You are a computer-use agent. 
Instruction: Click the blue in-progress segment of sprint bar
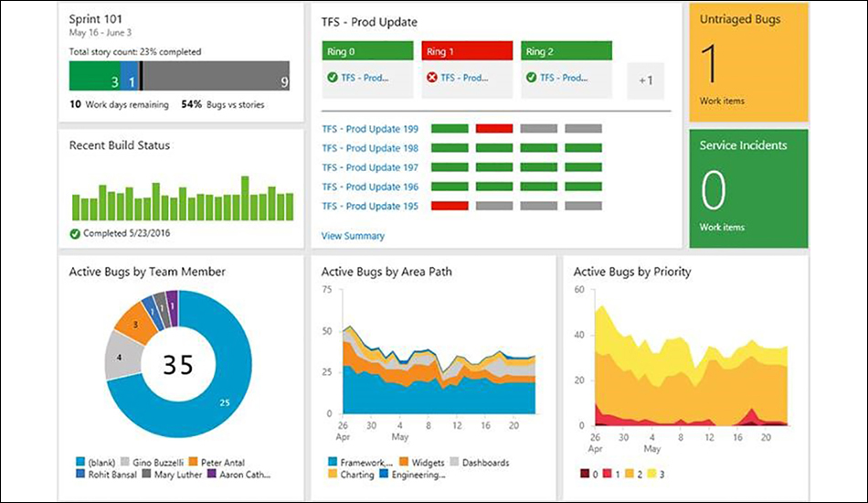click(129, 76)
